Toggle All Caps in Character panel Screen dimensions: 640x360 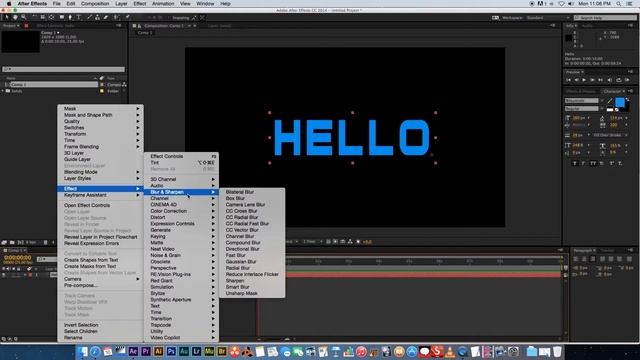coord(593,163)
